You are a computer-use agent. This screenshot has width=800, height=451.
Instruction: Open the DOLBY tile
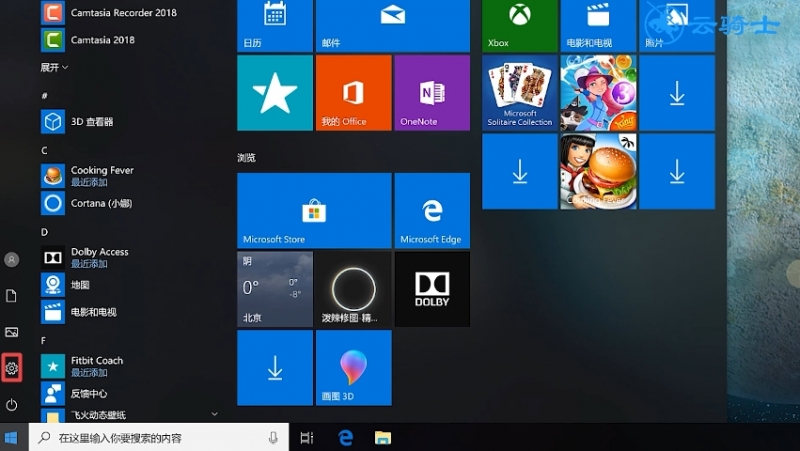[432, 289]
